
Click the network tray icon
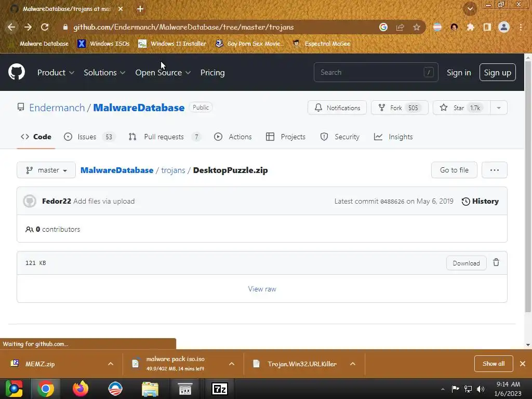[x=468, y=389]
